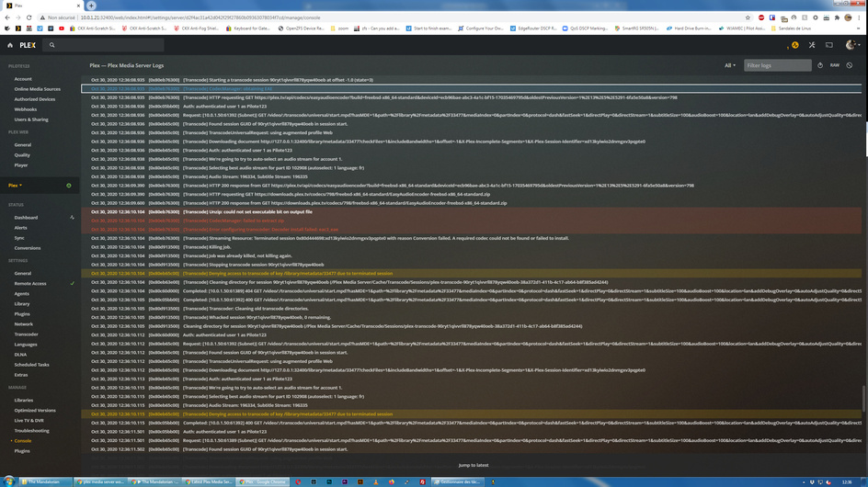This screenshot has height=487, width=868.
Task: Open Alerts in Status section
Action: [x=20, y=228]
